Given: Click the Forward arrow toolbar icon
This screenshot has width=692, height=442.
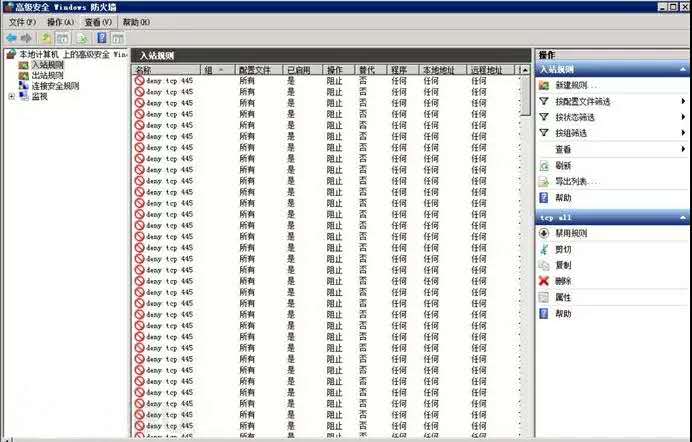Looking at the screenshot, I should pos(26,38).
